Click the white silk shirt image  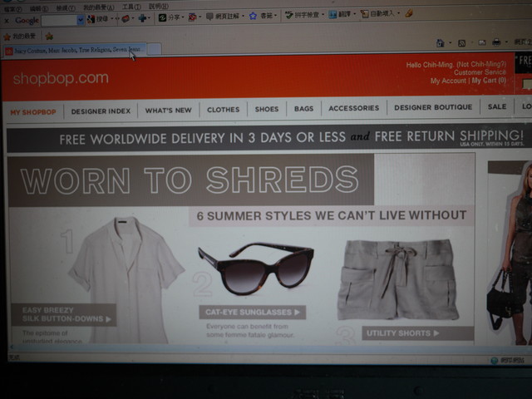pos(126,278)
